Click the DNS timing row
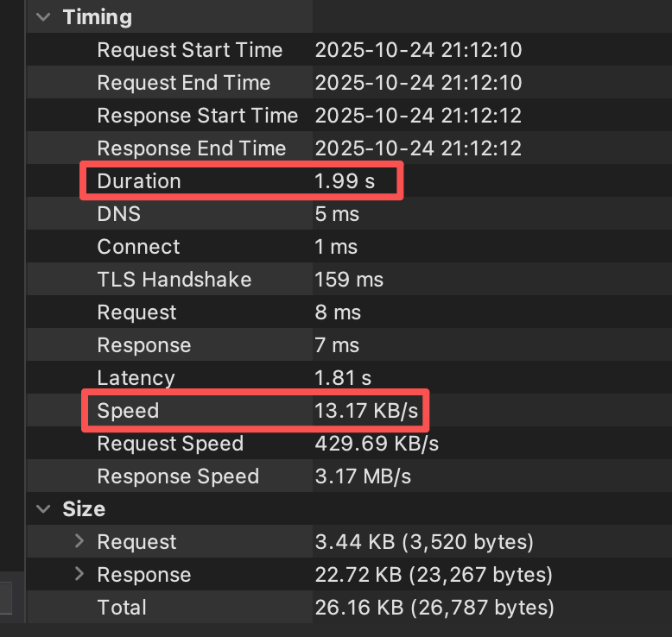 click(118, 214)
